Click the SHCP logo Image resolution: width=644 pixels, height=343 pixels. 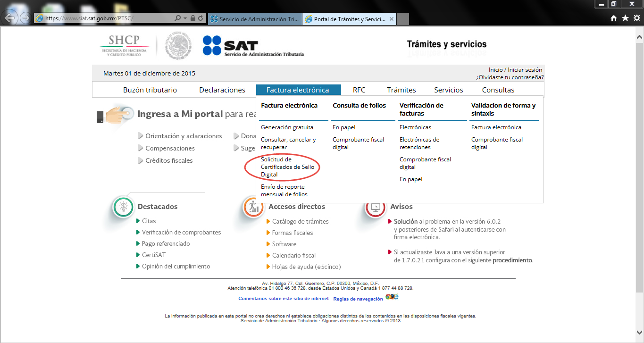125,46
